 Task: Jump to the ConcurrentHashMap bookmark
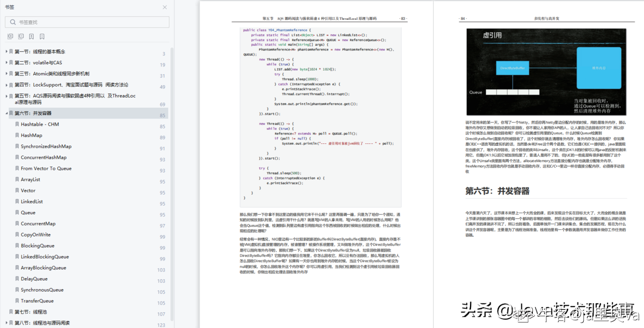click(44, 157)
